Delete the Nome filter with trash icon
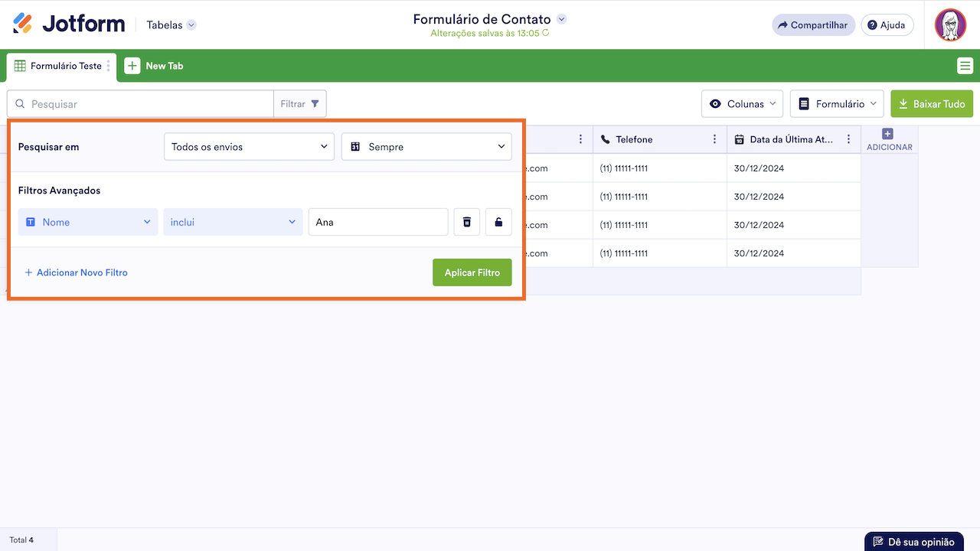The height and width of the screenshot is (551, 980). click(466, 222)
